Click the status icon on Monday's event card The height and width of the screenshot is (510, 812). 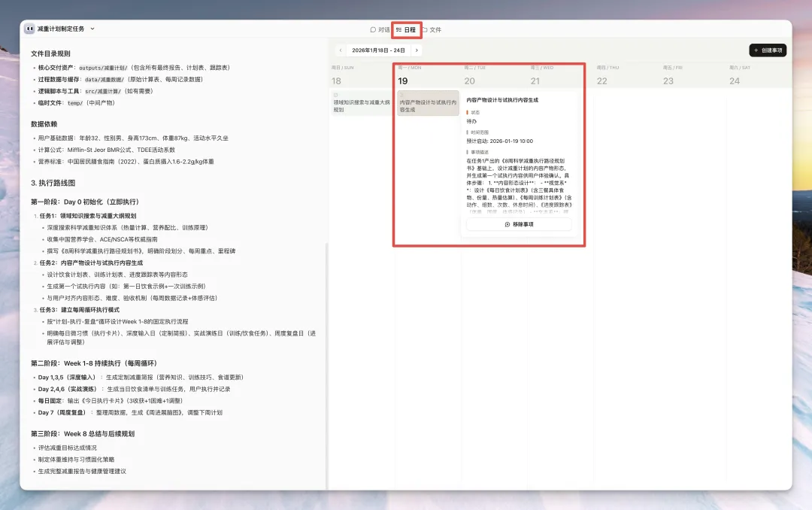click(401, 94)
